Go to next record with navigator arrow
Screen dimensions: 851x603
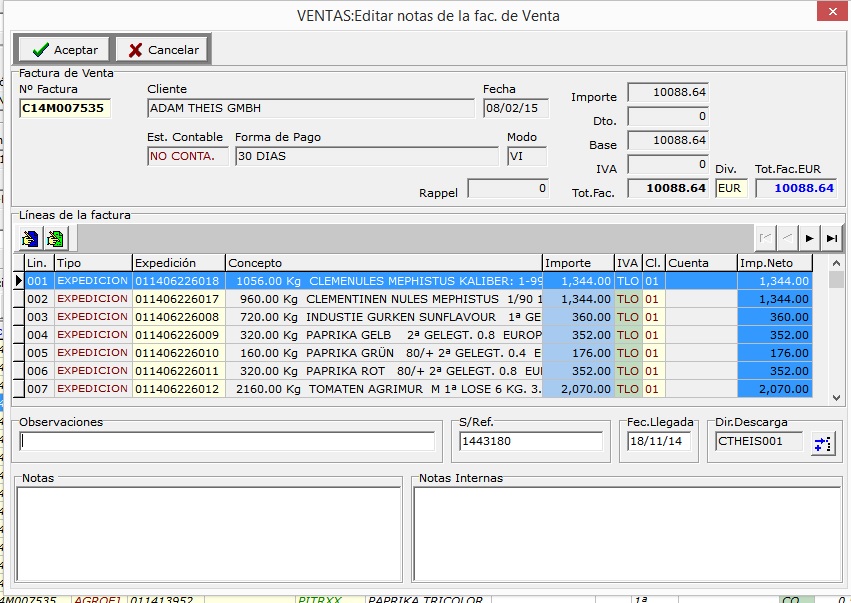click(x=810, y=238)
